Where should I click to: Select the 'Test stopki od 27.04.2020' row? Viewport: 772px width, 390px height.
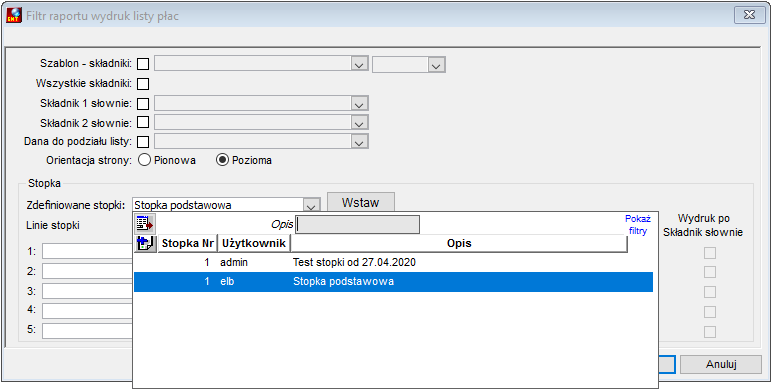pos(393,263)
